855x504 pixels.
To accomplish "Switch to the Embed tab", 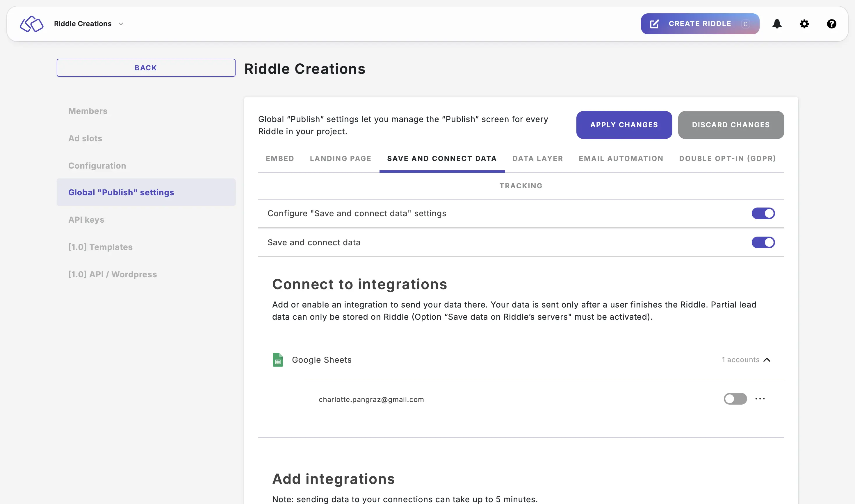I will coord(280,159).
